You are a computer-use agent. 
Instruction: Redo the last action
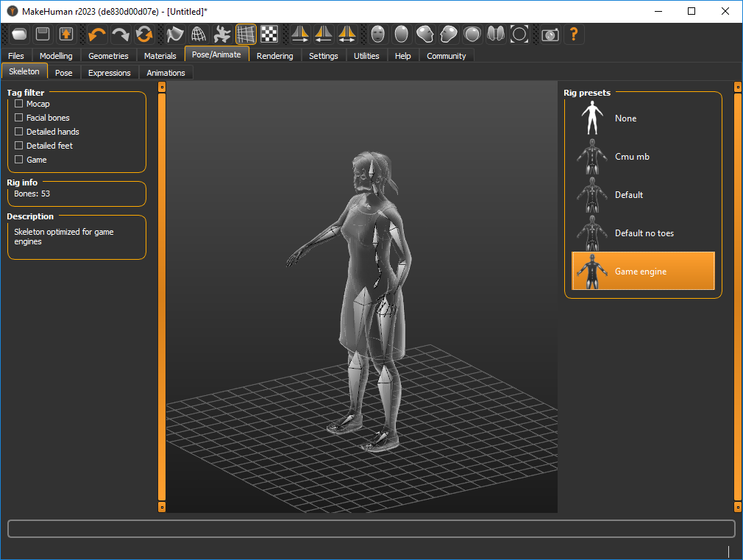[121, 34]
